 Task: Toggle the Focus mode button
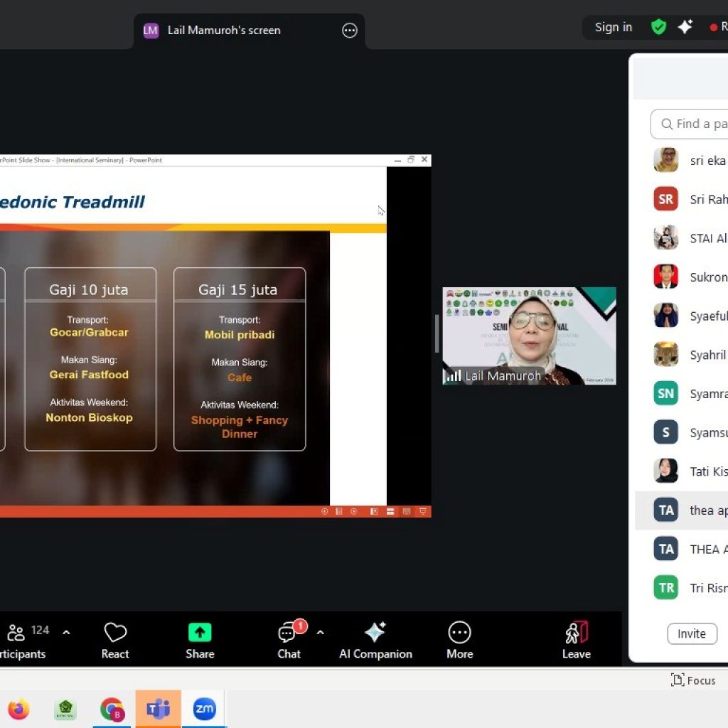pyautogui.click(x=693, y=680)
